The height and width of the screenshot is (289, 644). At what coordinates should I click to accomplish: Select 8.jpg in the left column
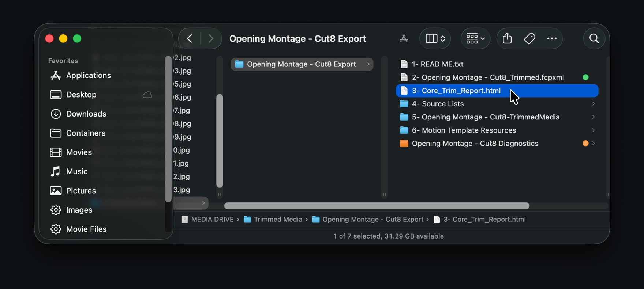pos(183,123)
